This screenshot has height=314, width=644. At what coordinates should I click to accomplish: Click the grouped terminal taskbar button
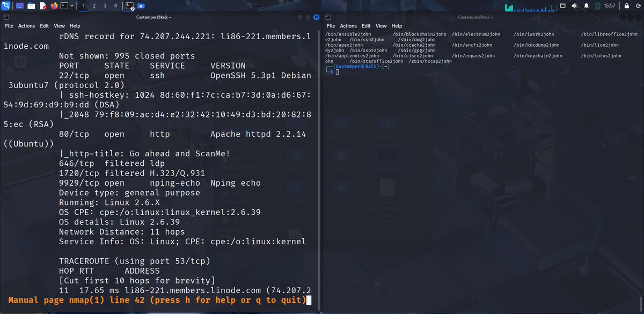coord(129,6)
